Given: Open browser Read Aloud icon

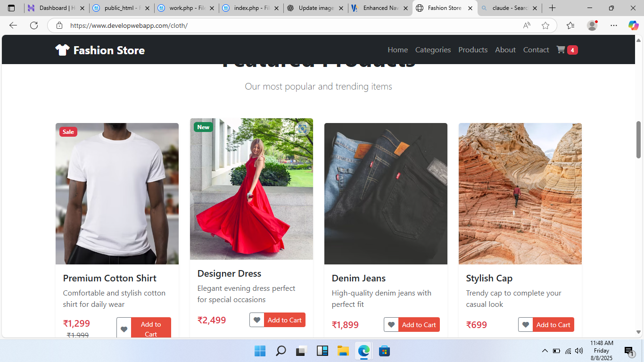Looking at the screenshot, I should click(527, 25).
